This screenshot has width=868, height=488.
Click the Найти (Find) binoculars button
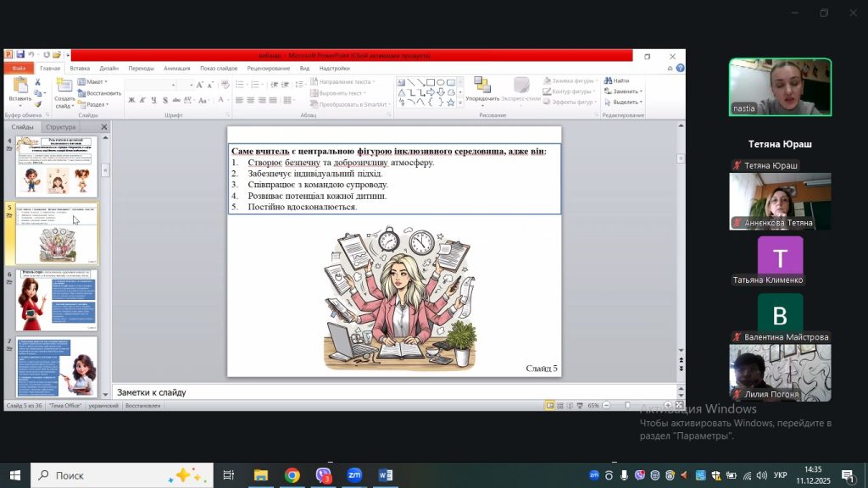[x=616, y=81]
